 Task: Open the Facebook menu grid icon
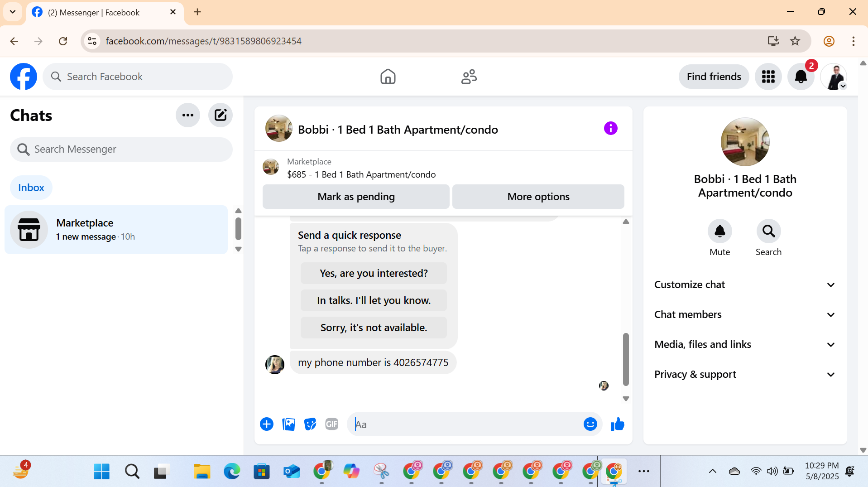tap(768, 77)
